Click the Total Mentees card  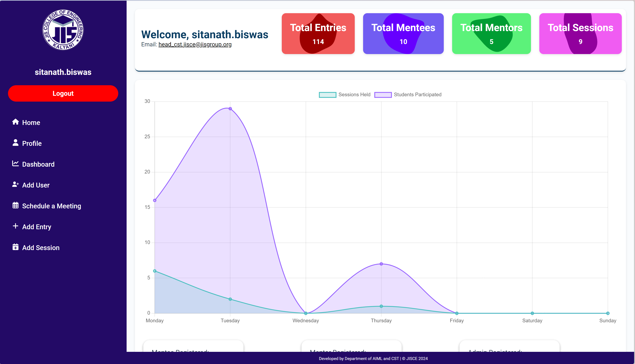pos(403,34)
